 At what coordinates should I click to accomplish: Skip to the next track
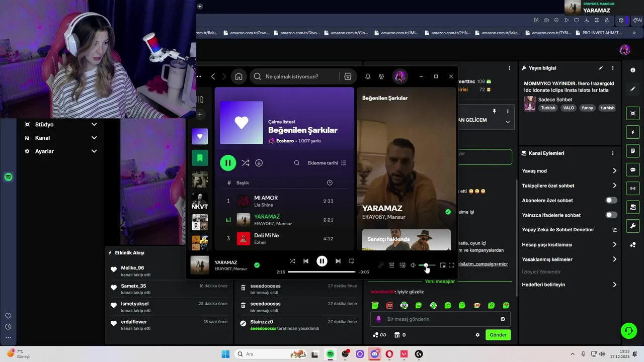coord(338,261)
